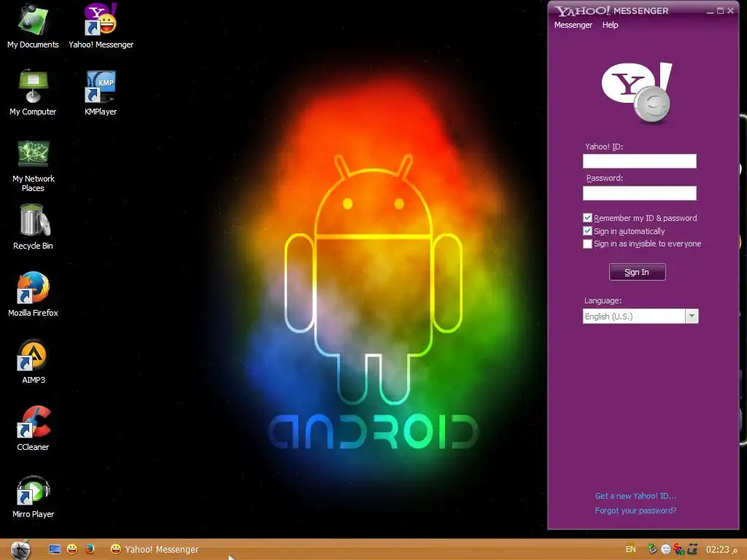Activate Yahoo! Messenger taskbar button

(x=155, y=550)
